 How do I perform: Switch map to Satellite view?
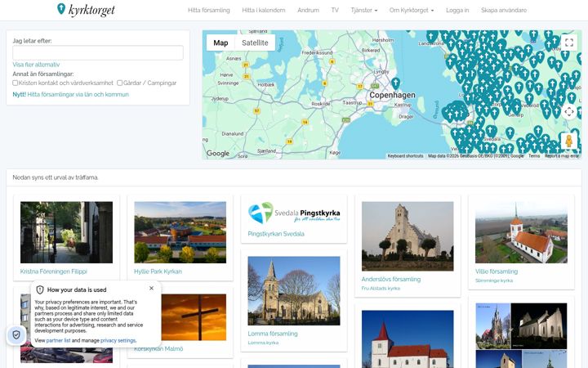click(255, 43)
